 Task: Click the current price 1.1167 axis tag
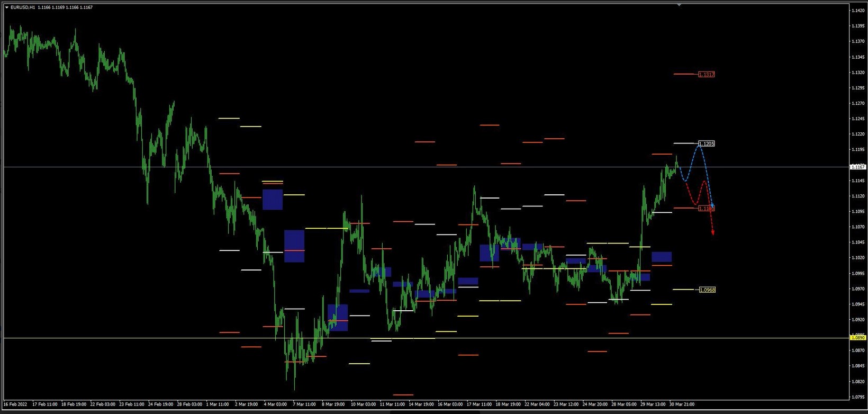tap(858, 167)
